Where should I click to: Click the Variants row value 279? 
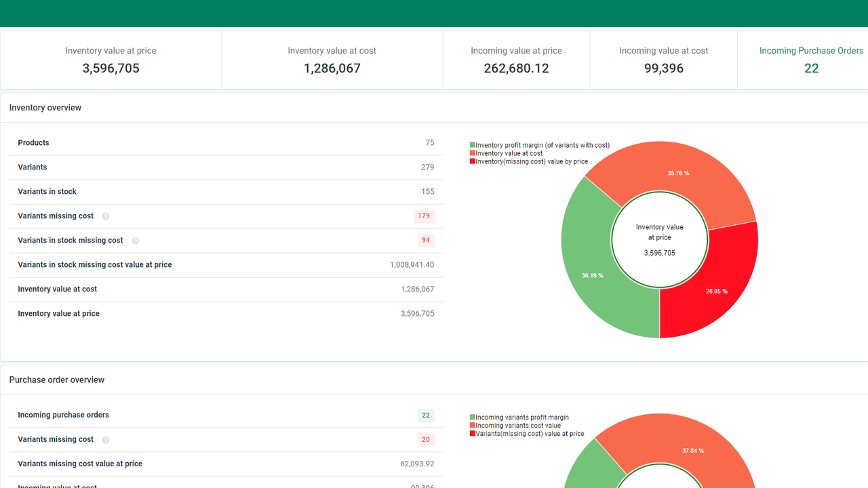[x=427, y=167]
